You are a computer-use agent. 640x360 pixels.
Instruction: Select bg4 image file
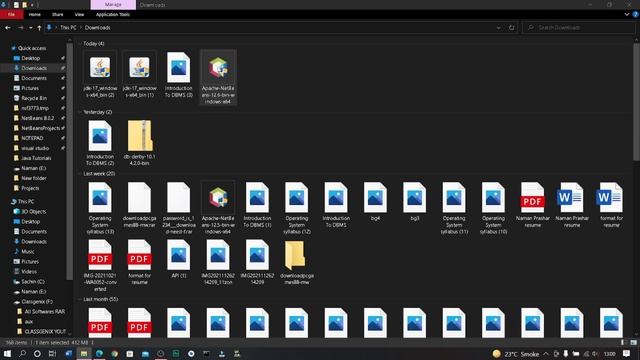point(375,198)
